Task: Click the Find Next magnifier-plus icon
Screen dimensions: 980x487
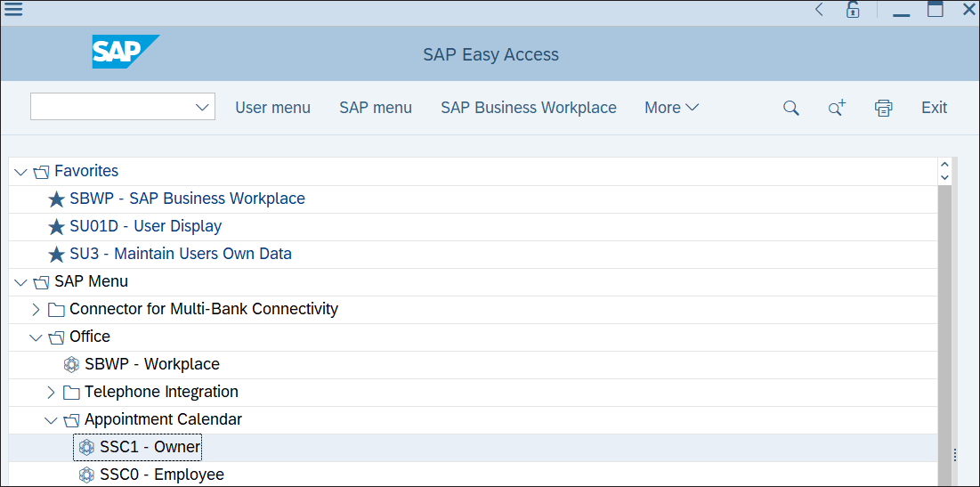Action: coord(837,108)
